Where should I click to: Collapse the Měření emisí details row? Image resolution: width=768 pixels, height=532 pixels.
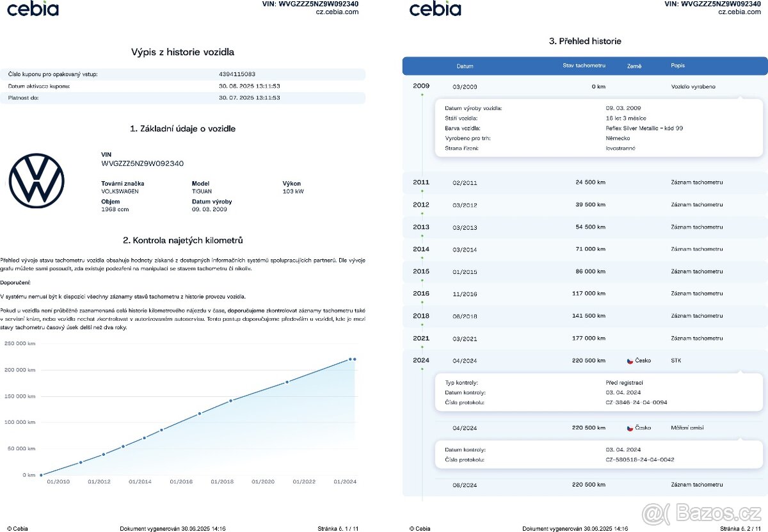click(740, 439)
